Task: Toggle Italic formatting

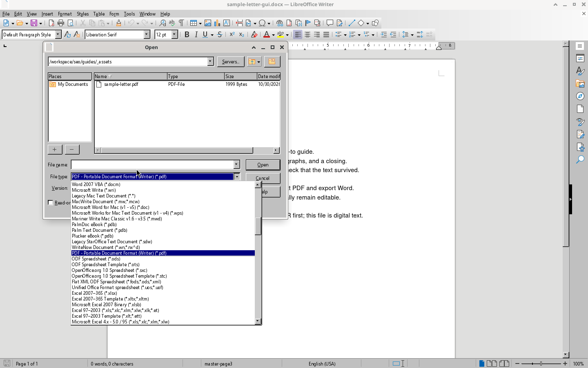Action: [196, 35]
